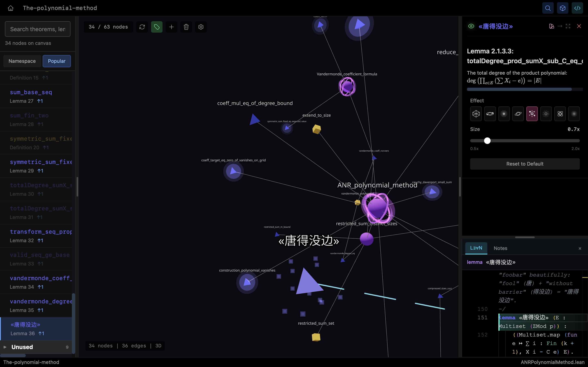Toggle the code view button top right
This screenshot has height=367, width=588.
click(x=577, y=8)
